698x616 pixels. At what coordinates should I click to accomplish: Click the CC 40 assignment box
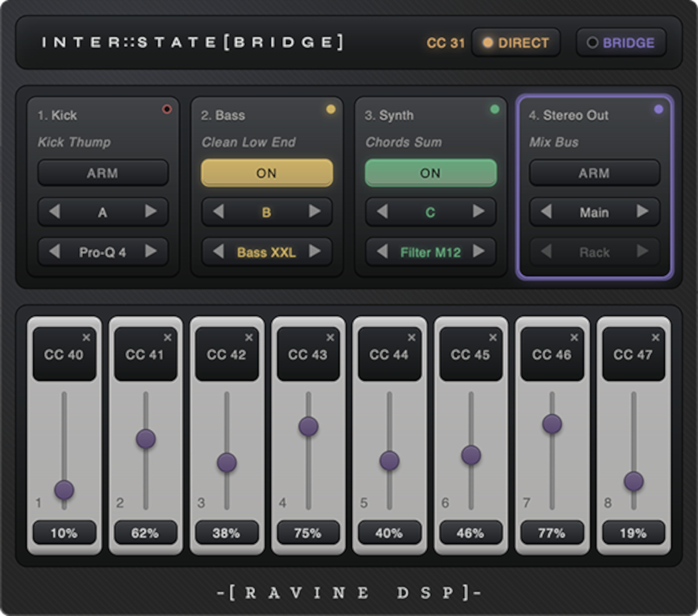coord(64,354)
